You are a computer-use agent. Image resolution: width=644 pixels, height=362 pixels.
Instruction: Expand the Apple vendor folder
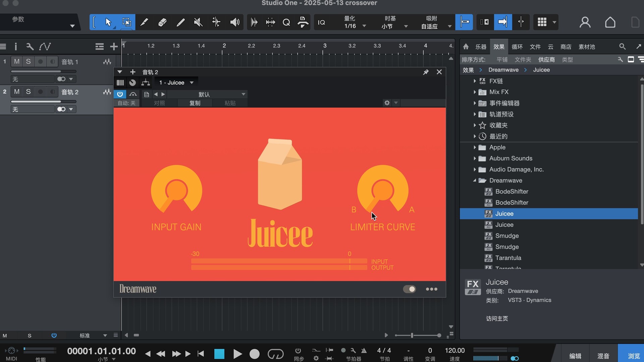click(x=475, y=147)
